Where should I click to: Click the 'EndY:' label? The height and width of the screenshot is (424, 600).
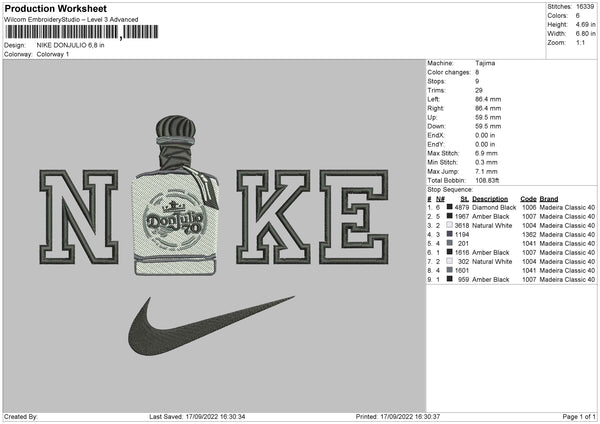click(436, 144)
